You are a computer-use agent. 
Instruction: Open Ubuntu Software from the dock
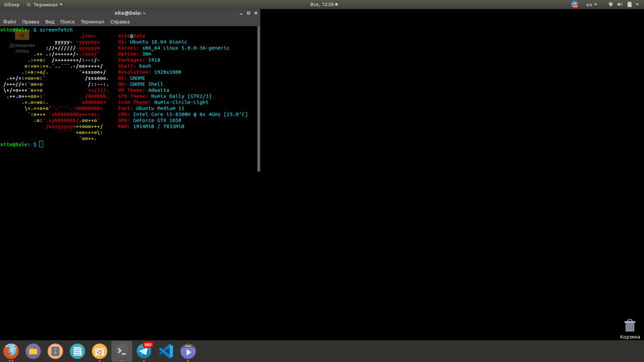[x=100, y=351]
